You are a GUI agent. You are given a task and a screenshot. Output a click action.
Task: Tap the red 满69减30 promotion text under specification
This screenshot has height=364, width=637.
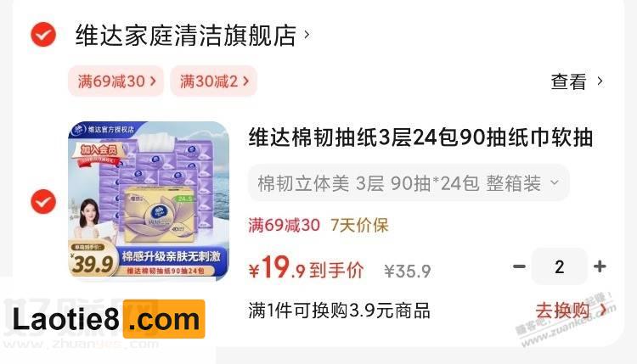point(284,225)
